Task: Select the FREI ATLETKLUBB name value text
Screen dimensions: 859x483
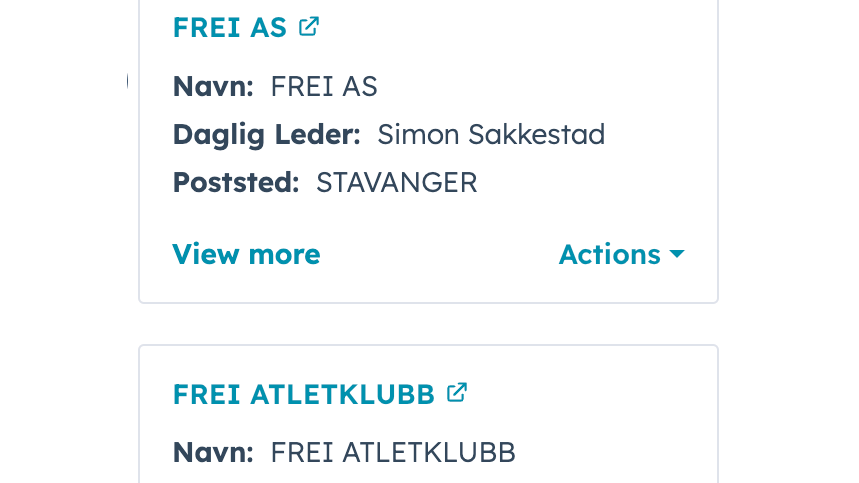Action: click(393, 452)
